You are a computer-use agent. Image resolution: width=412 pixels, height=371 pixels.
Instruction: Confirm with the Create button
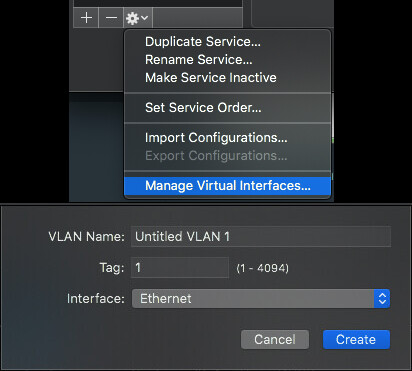[356, 340]
